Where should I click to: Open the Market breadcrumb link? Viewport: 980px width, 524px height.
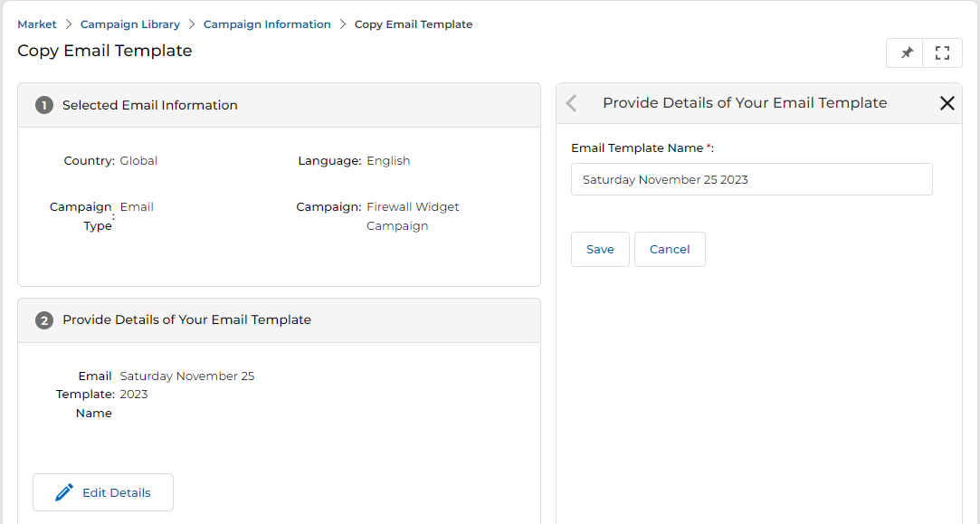coord(37,24)
